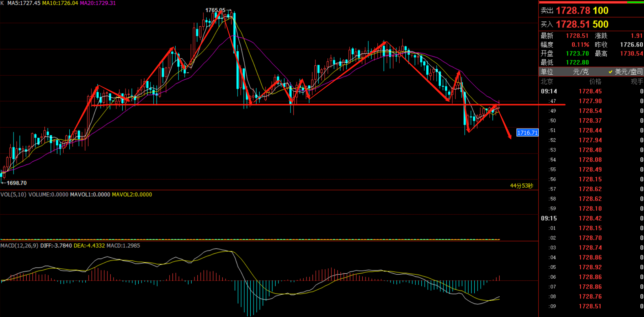Select the :54 tick row 1728.08
Image resolution: width=644 pixels, height=317 pixels.
pyautogui.click(x=592, y=160)
